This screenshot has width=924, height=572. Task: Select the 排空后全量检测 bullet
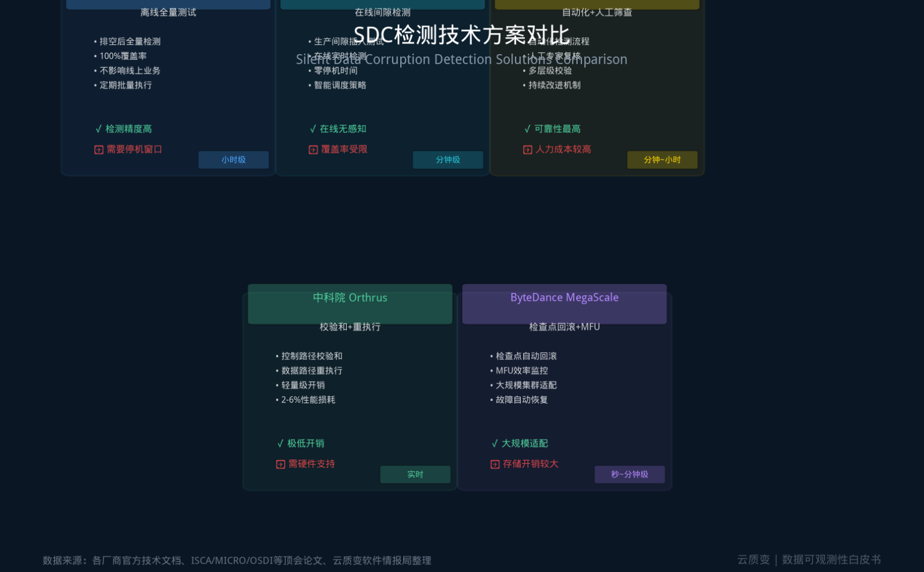tap(127, 41)
